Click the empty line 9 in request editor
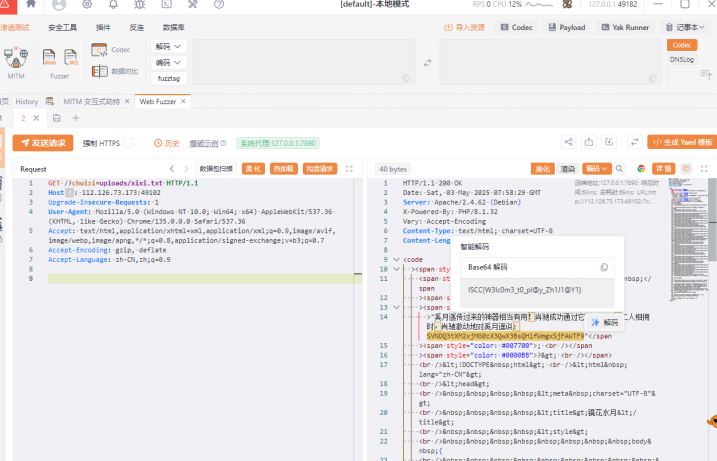The width and height of the screenshot is (717, 461). (200, 277)
